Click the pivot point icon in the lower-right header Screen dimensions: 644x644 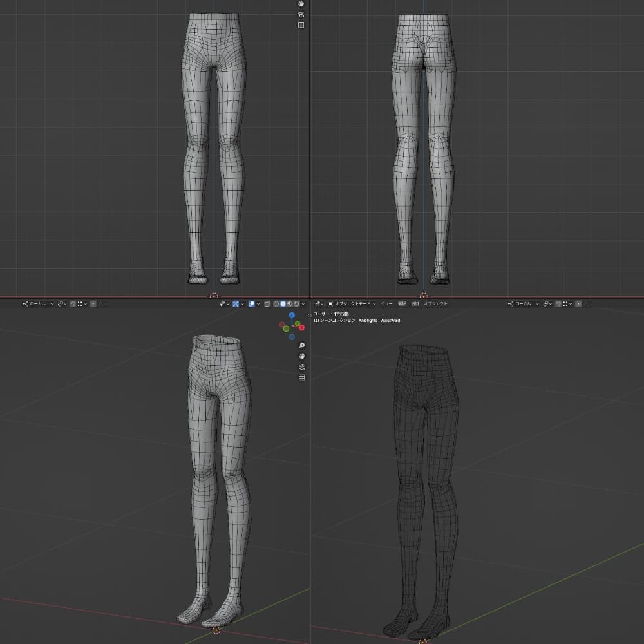546,304
